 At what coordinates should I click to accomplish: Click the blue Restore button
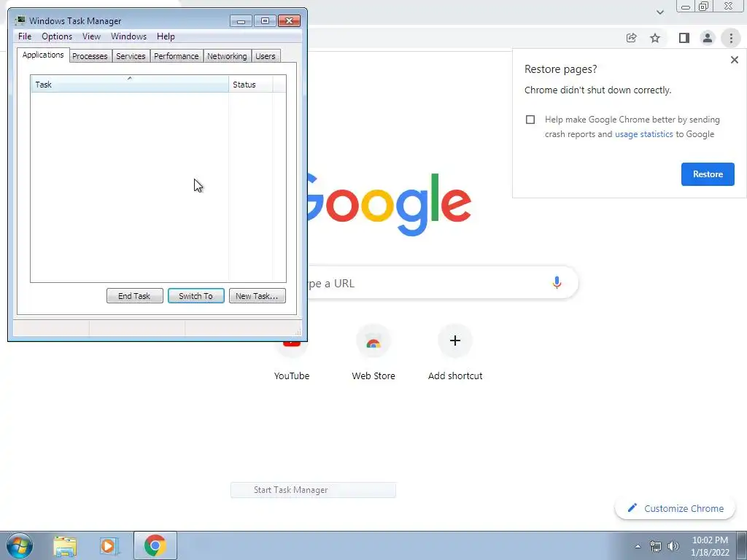pos(708,174)
